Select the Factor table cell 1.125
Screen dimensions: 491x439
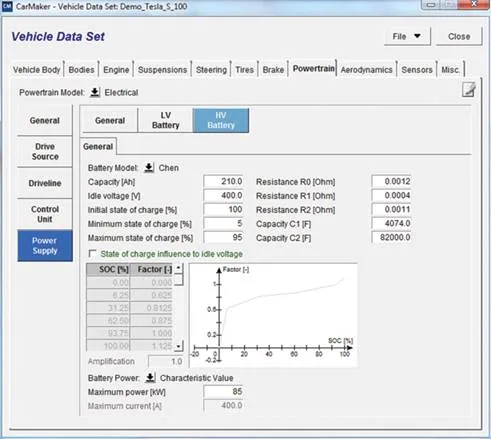152,346
